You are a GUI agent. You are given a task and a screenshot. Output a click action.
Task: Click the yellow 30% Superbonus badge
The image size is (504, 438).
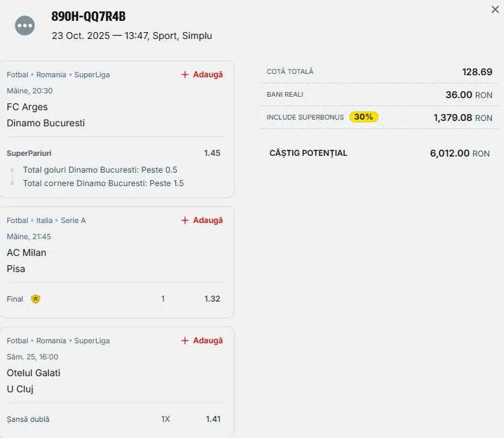tap(364, 117)
